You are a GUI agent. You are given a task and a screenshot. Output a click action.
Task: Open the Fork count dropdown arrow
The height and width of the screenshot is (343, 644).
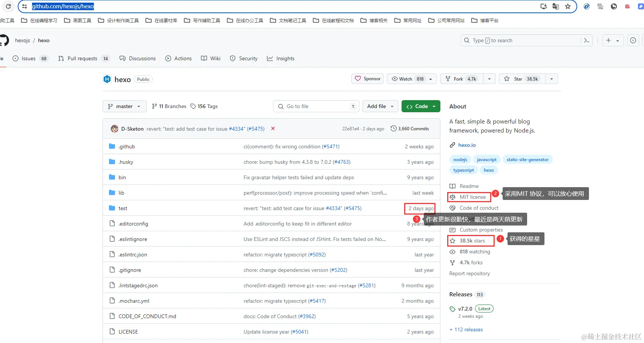tap(489, 79)
